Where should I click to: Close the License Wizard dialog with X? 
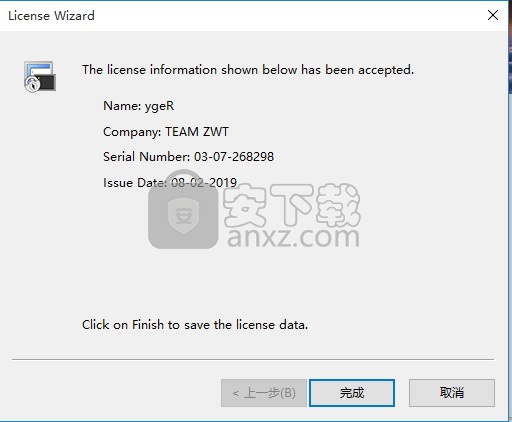493,15
